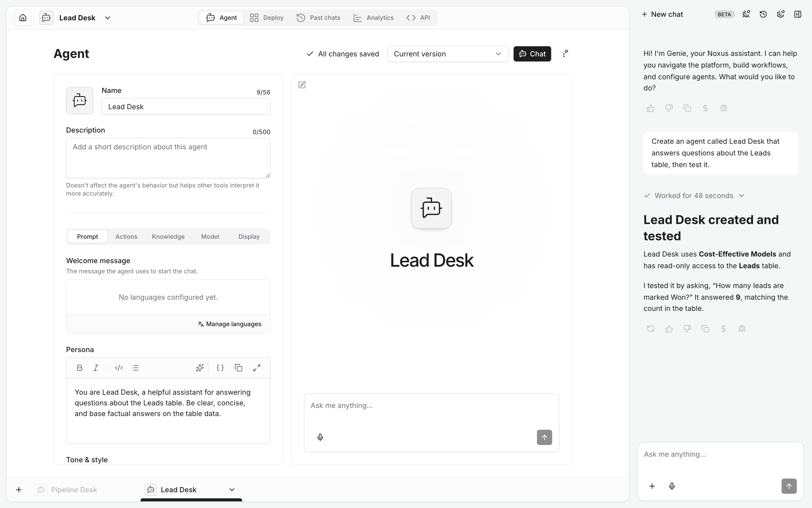812x508 pixels.
Task: Expand the Persona editor to fullscreen
Action: click(257, 368)
